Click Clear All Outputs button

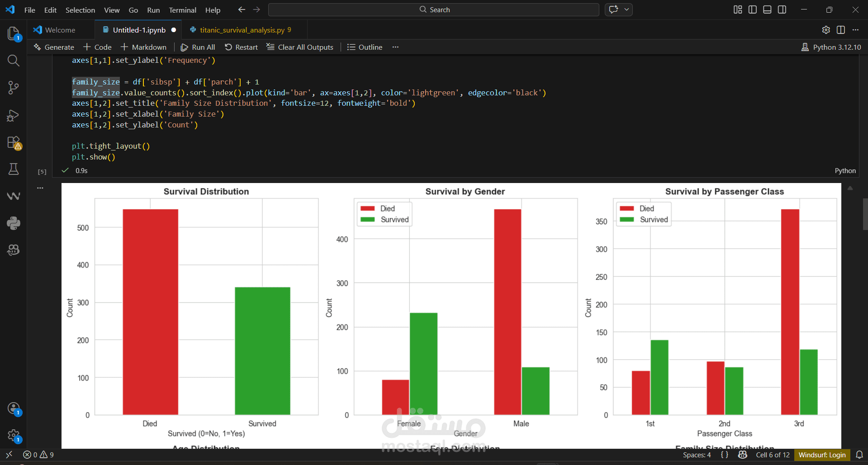click(x=300, y=47)
